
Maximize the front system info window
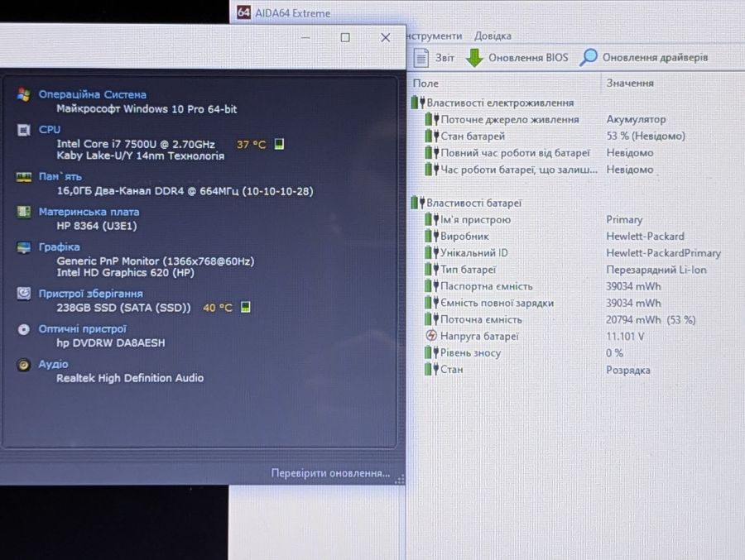345,37
